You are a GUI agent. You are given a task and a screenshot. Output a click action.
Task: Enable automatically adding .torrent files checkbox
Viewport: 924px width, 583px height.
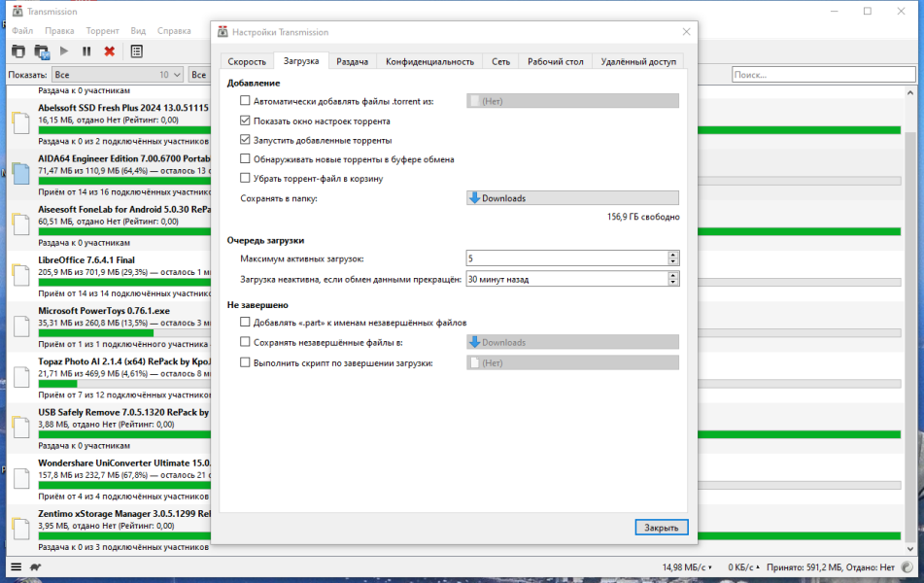tap(245, 101)
